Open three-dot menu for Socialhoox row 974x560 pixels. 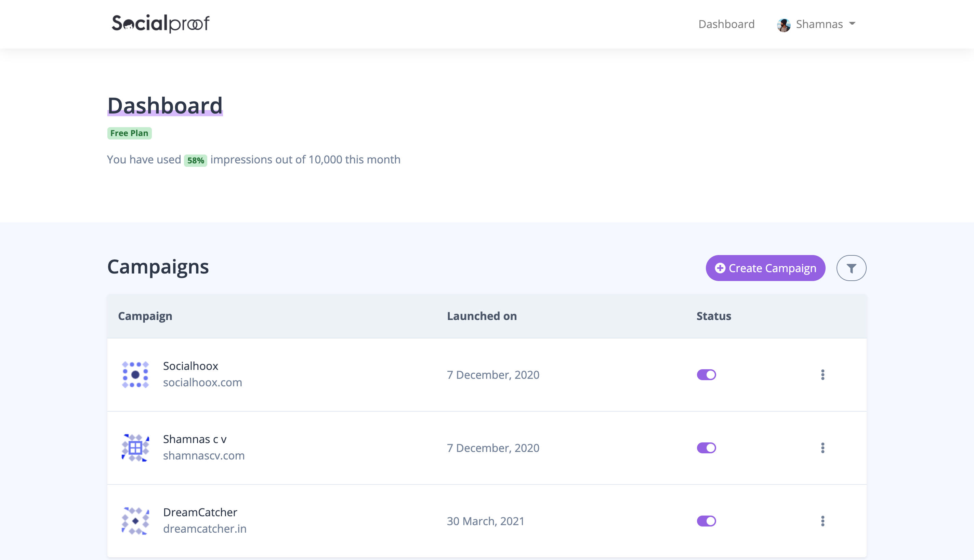click(822, 375)
